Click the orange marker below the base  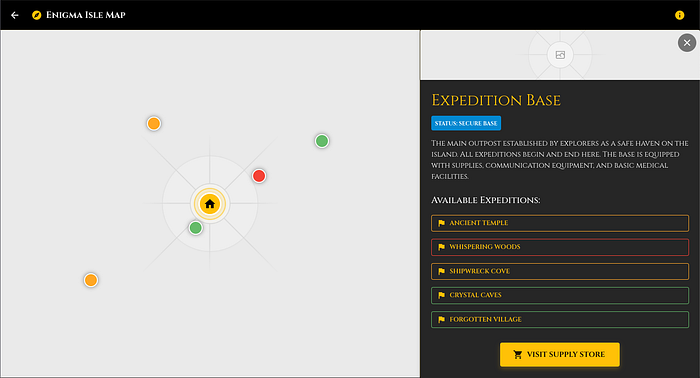pos(91,280)
